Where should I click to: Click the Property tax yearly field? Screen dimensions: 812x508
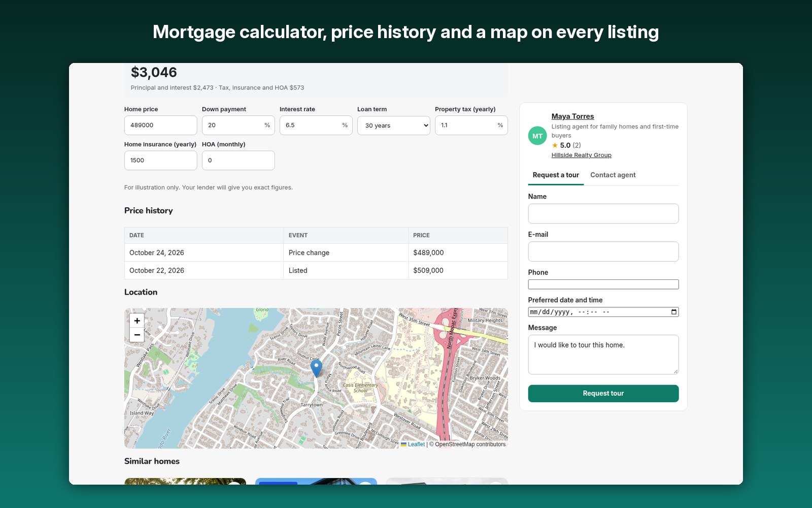(471, 125)
